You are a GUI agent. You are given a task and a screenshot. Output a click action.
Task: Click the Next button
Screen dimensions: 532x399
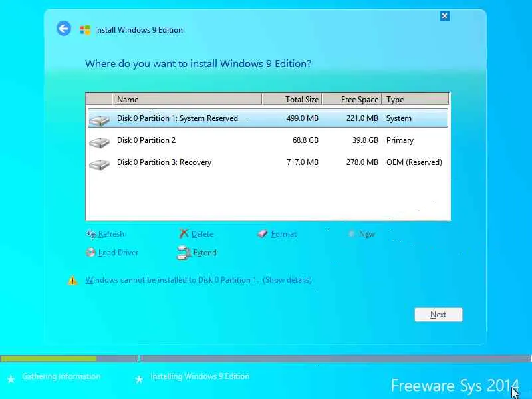point(438,315)
